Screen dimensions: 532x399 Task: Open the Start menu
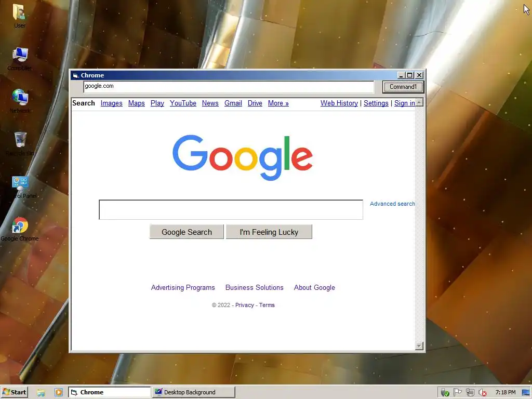coord(14,392)
